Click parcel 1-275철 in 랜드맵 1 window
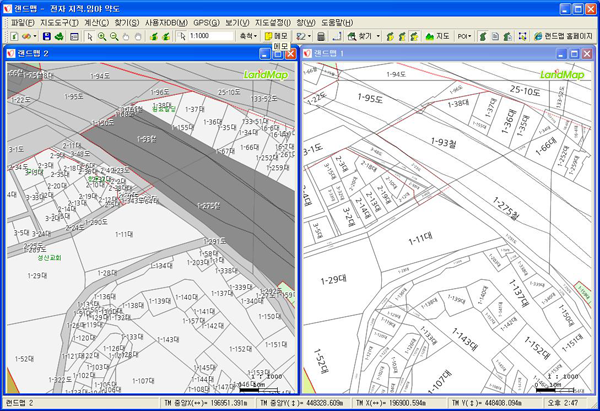This screenshot has height=411, width=600. [505, 208]
